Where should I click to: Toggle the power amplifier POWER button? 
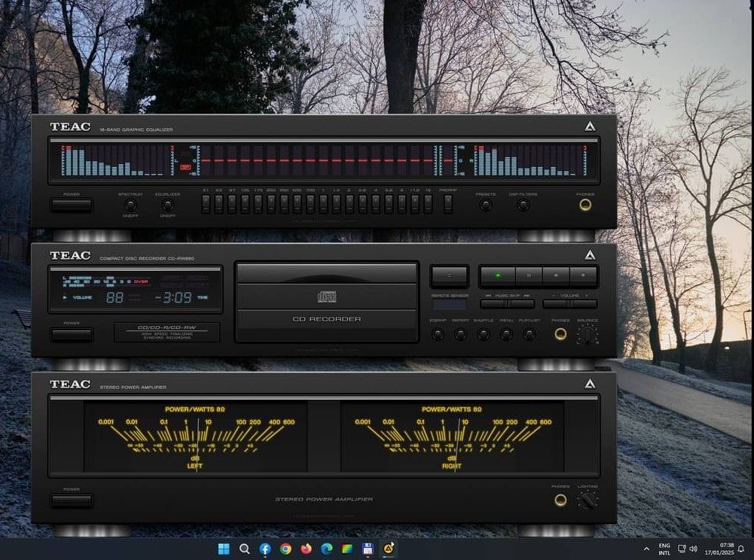click(x=72, y=501)
